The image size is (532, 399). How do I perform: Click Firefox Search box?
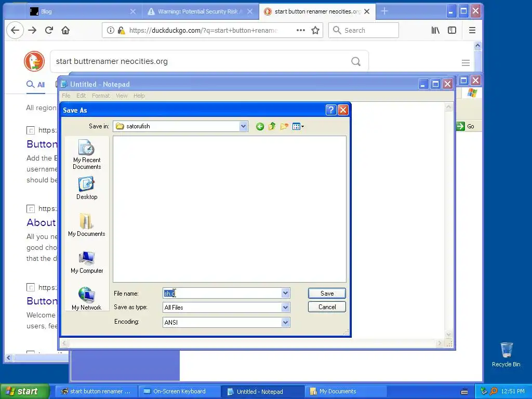pyautogui.click(x=364, y=30)
